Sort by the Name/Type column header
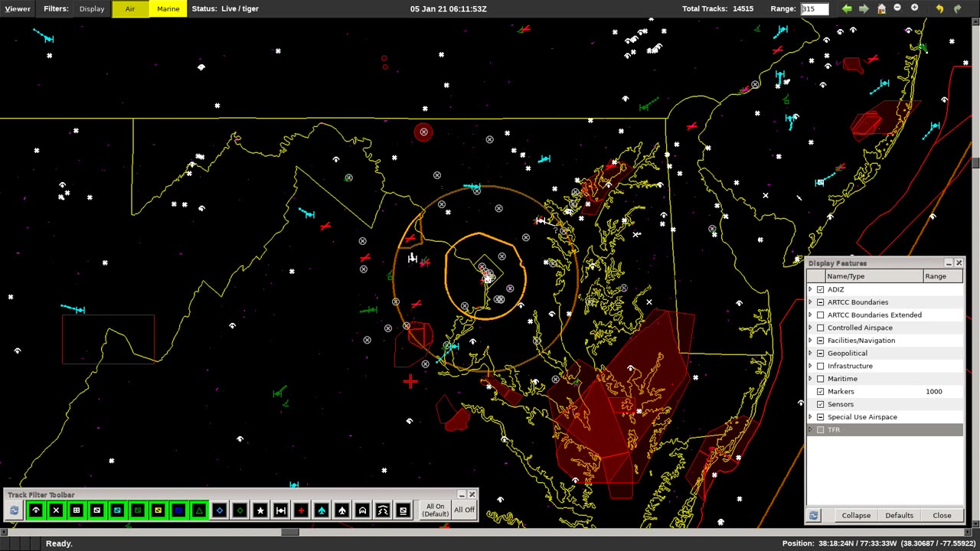 [874, 276]
